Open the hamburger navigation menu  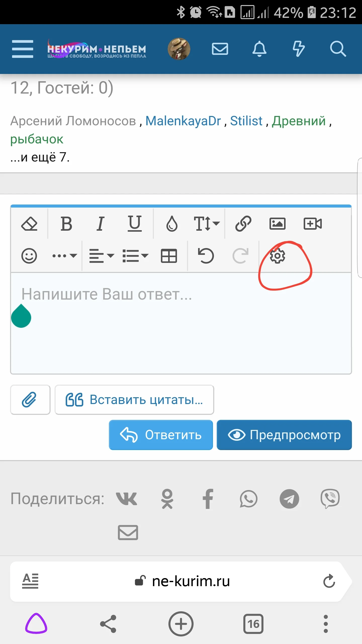point(23,49)
